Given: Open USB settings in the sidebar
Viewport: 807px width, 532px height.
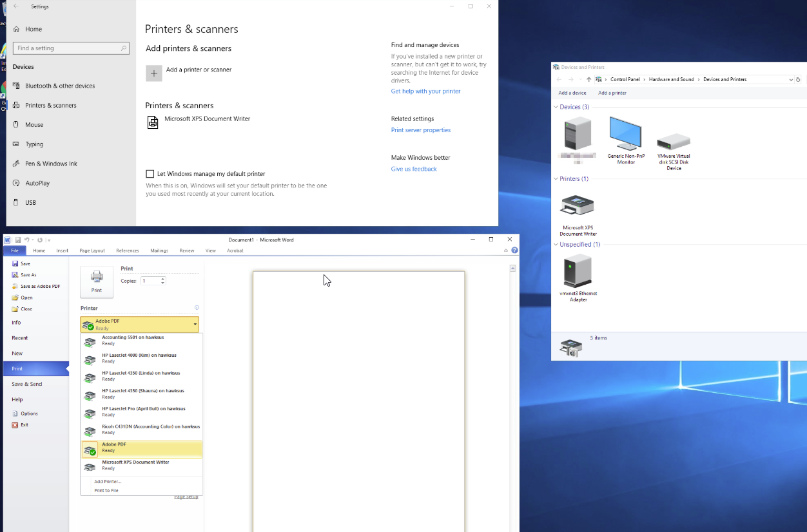Looking at the screenshot, I should coord(30,202).
